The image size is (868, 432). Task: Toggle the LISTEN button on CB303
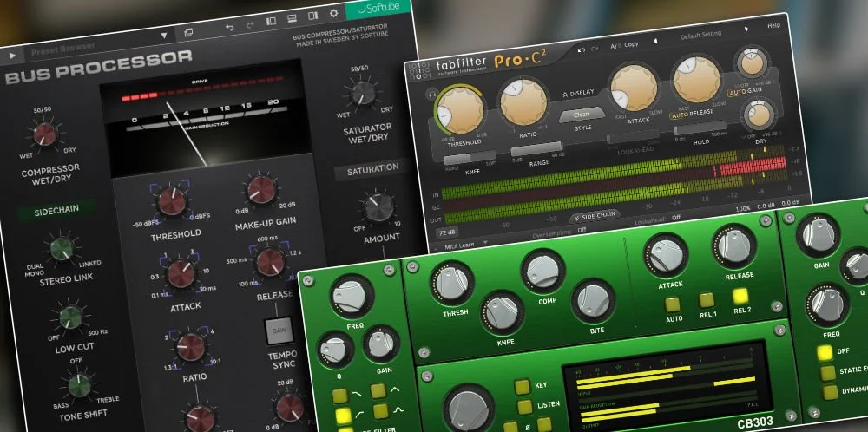pos(525,407)
